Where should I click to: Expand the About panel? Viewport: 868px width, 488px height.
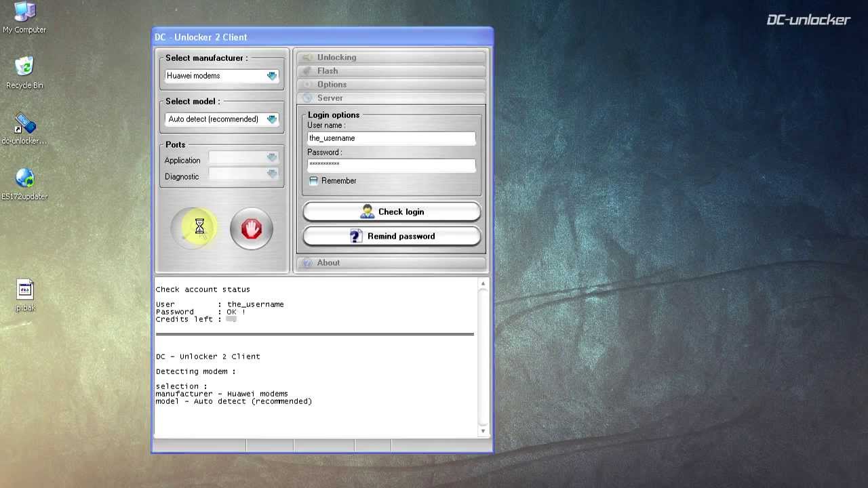click(x=391, y=263)
